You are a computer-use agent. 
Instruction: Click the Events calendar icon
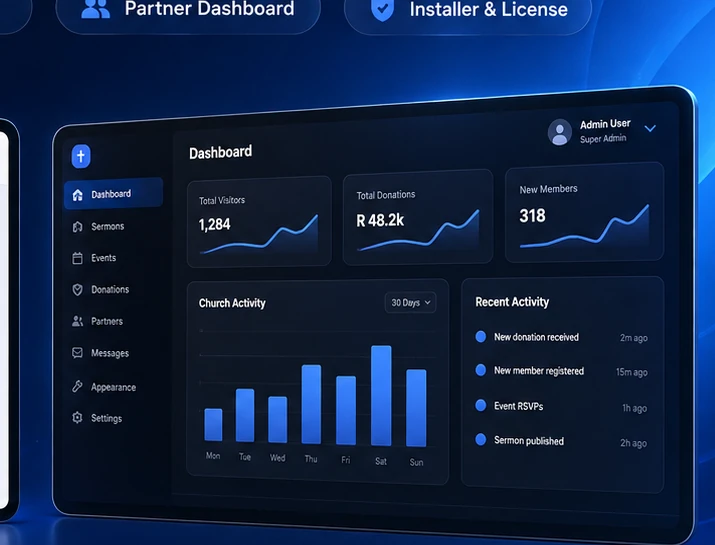point(78,258)
